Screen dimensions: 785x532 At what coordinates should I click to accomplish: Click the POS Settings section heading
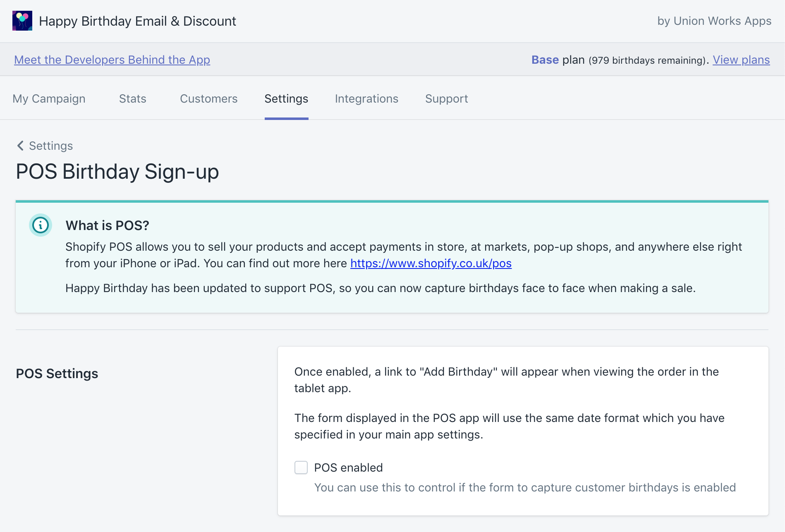click(x=57, y=374)
